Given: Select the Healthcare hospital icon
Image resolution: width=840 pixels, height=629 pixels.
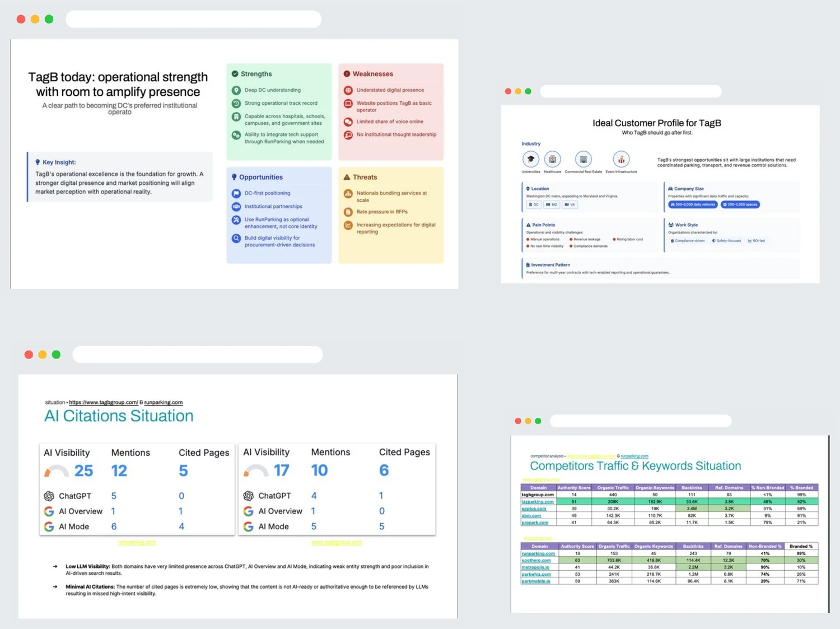Looking at the screenshot, I should click(x=552, y=159).
